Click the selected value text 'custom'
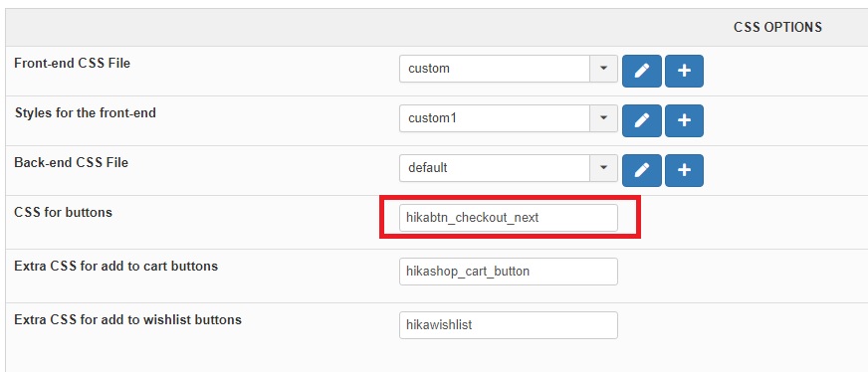Screen dimensions: 868x372 429,69
